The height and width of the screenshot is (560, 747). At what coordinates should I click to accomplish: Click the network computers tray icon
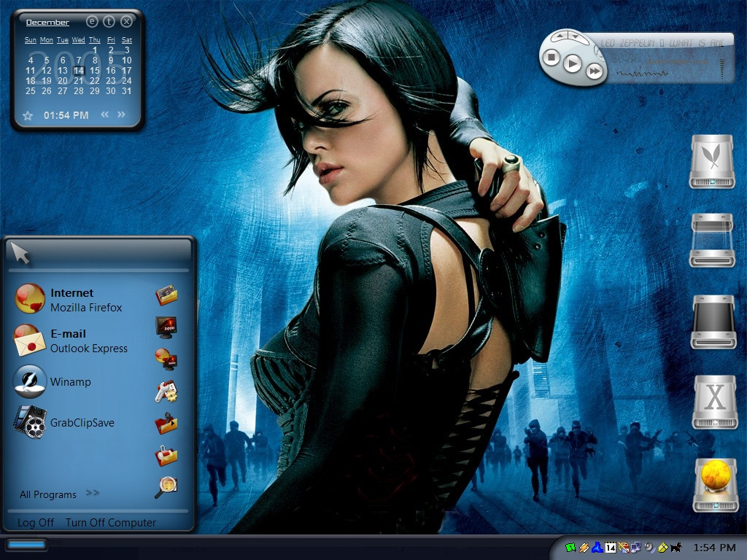(x=636, y=548)
